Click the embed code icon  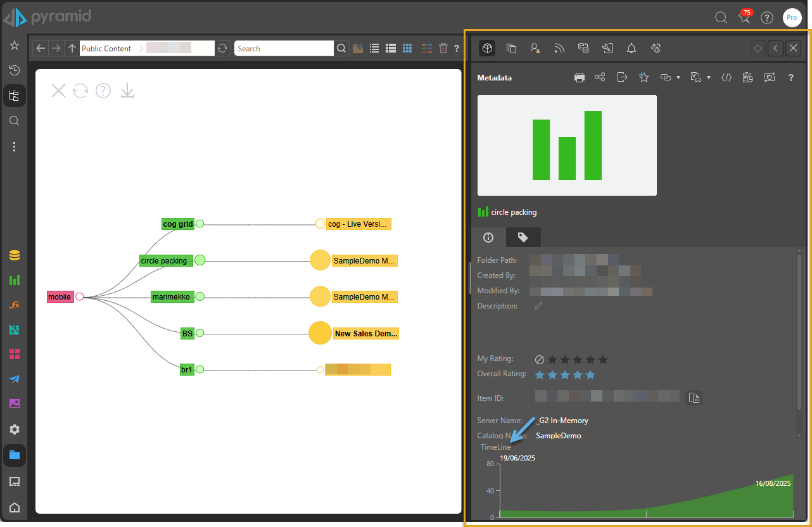[726, 77]
